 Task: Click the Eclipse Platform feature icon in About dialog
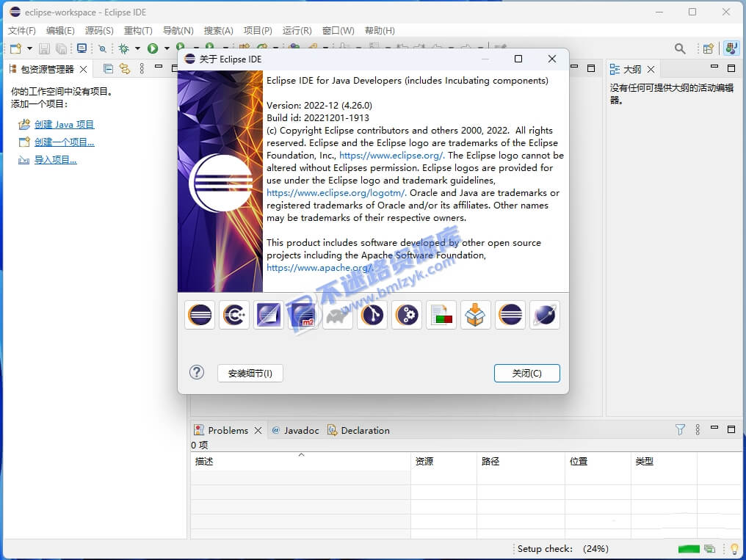pyautogui.click(x=200, y=315)
